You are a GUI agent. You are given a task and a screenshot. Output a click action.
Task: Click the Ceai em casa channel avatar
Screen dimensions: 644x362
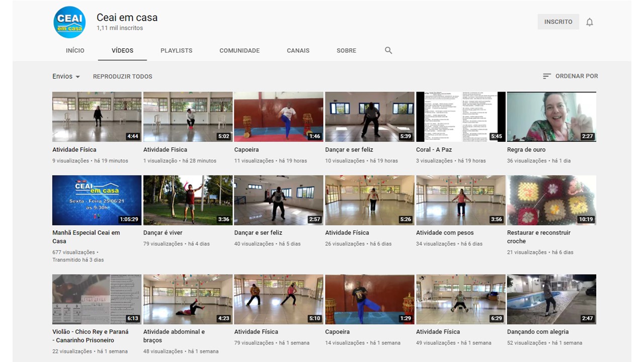tap(69, 22)
